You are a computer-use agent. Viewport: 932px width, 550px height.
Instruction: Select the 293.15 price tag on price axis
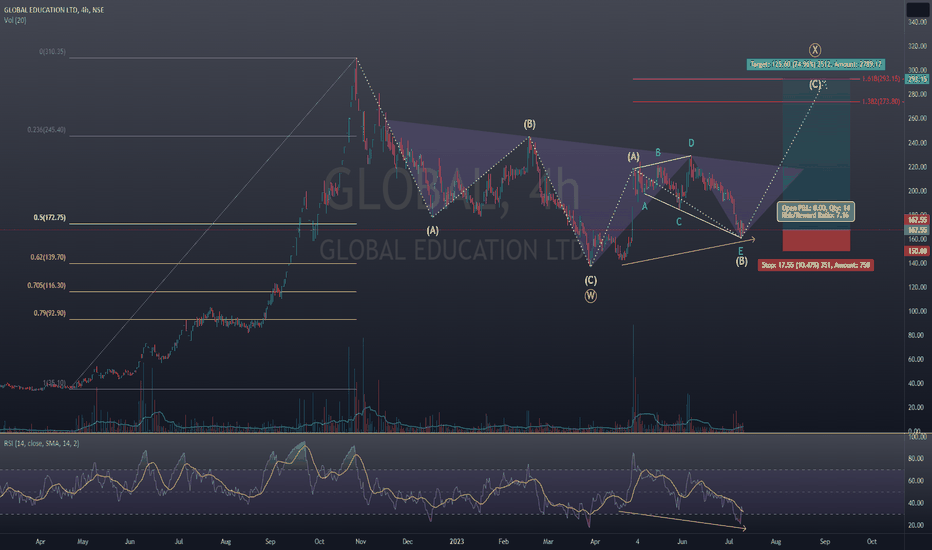click(917, 79)
